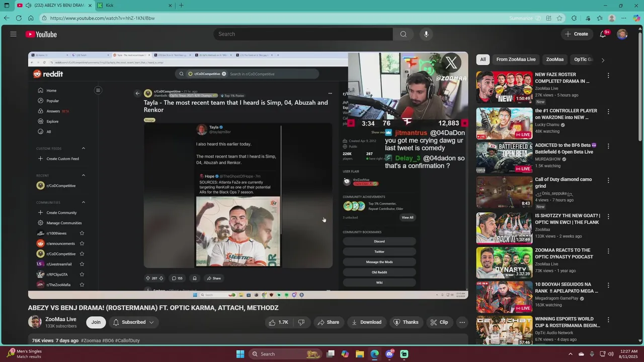
Task: Open the #CallofDuty hashtag link
Action: [127, 341]
